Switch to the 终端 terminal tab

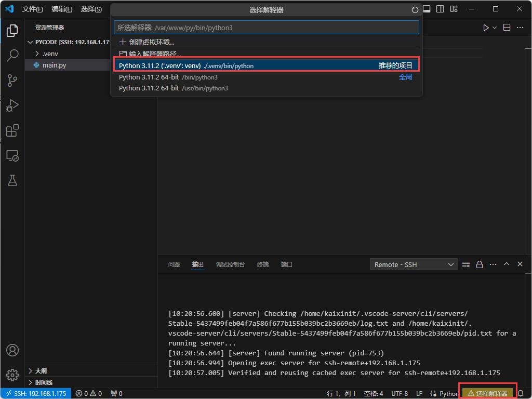[263, 264]
